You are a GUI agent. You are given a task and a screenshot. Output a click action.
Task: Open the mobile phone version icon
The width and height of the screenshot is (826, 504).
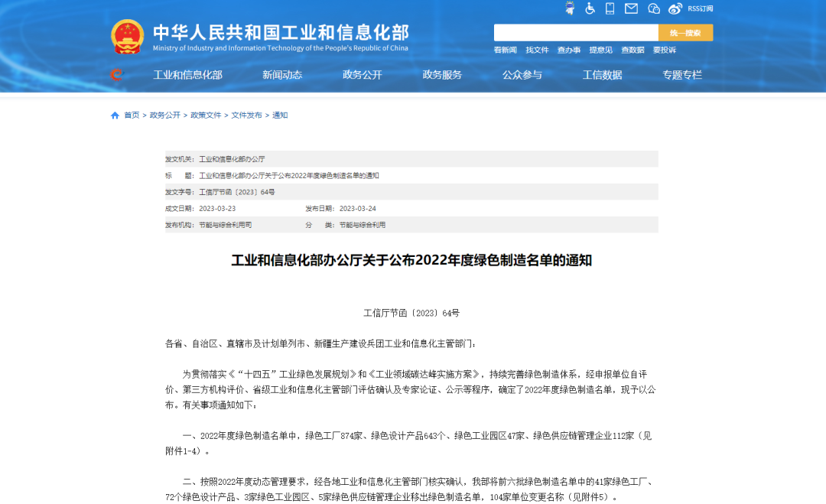[x=610, y=8]
